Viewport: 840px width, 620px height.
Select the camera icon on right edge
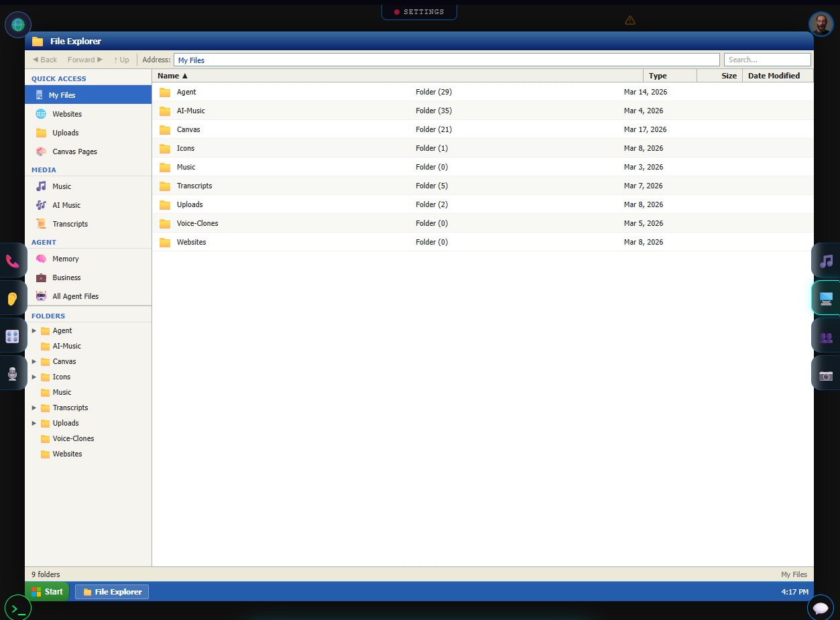click(828, 373)
